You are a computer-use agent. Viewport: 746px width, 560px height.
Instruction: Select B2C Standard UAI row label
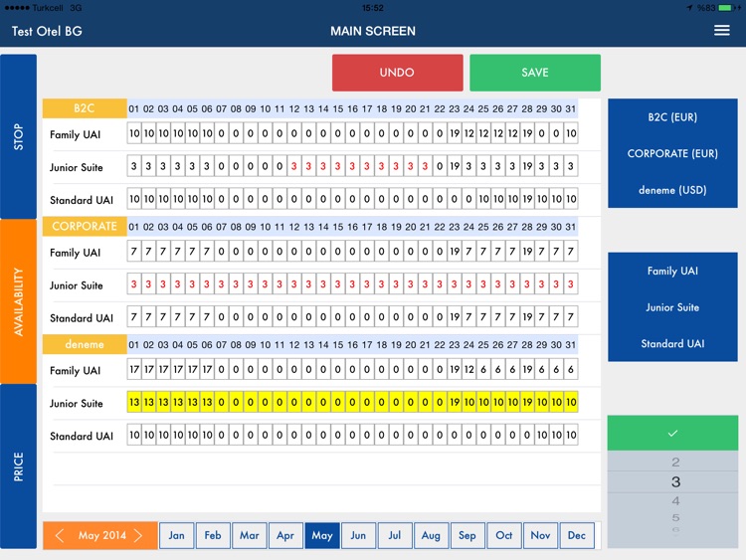[82, 200]
